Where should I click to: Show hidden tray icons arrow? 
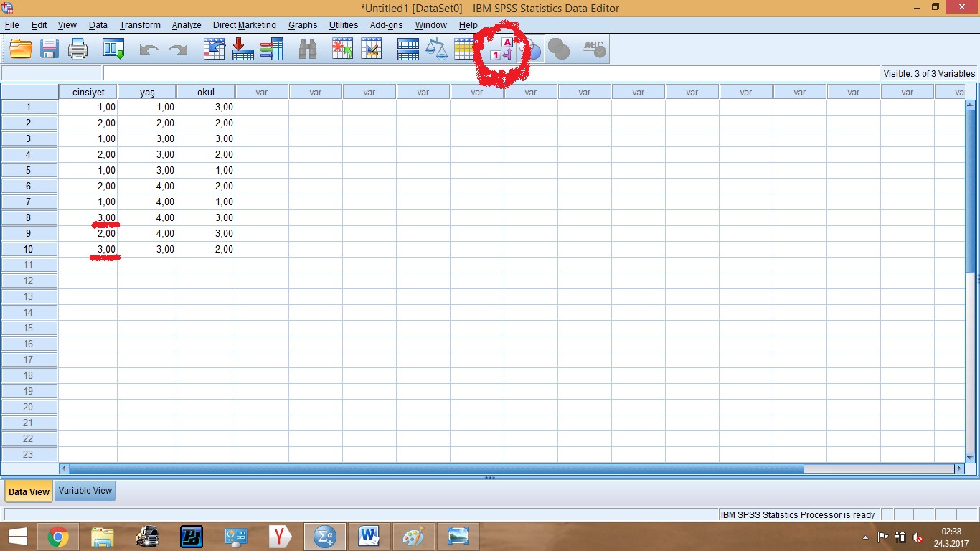click(x=865, y=537)
